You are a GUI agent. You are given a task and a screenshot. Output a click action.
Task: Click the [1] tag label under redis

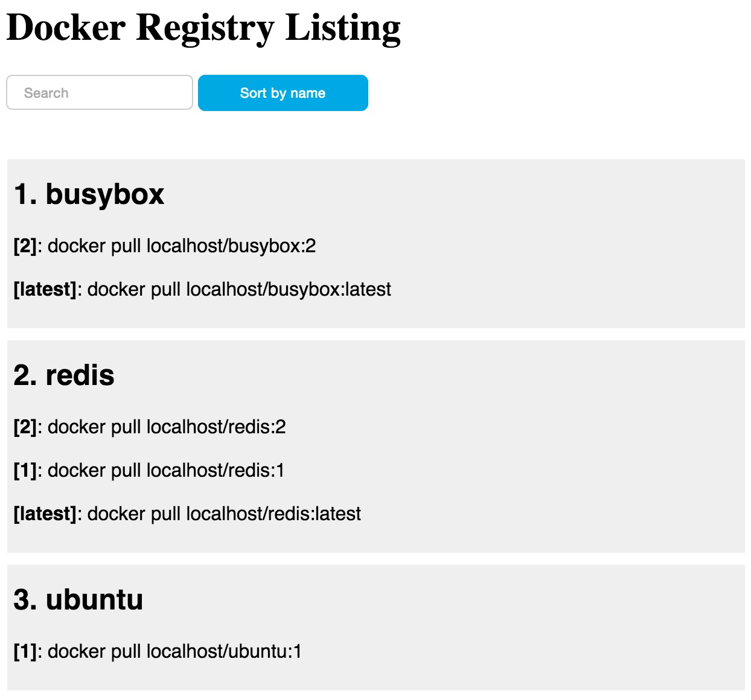tap(25, 471)
